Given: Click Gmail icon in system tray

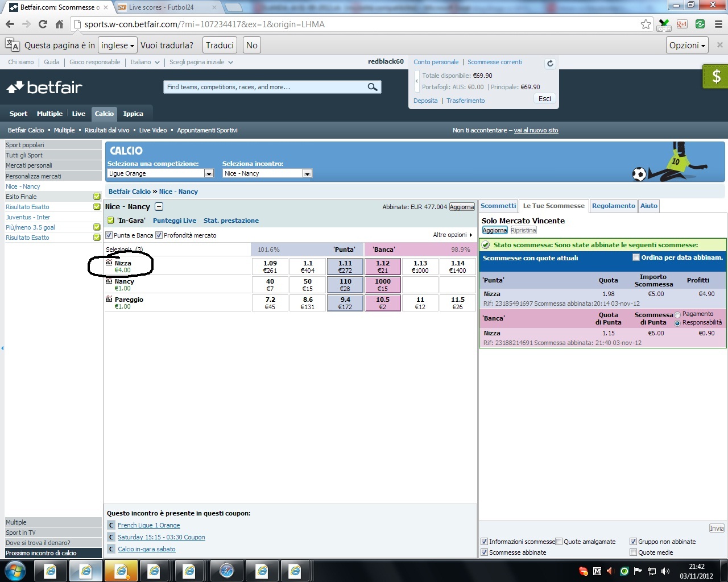Looking at the screenshot, I should (597, 571).
